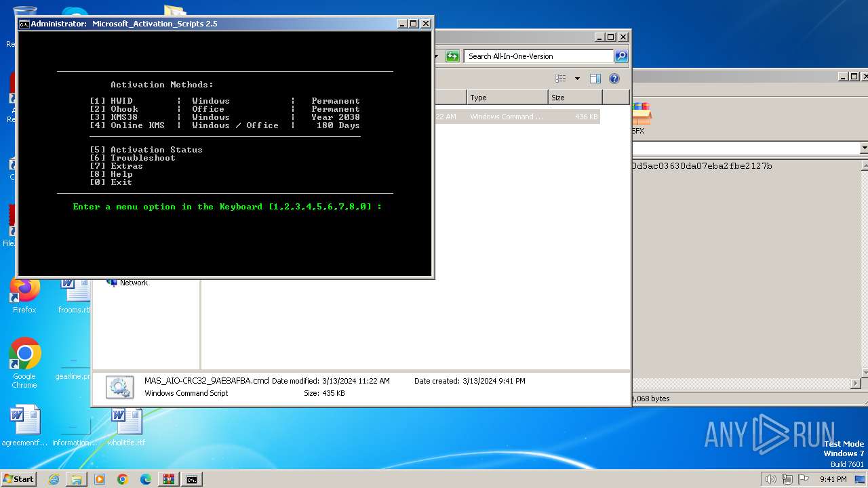Click the File Explorer taskbar button
The height and width of the screenshot is (488, 868).
(77, 479)
